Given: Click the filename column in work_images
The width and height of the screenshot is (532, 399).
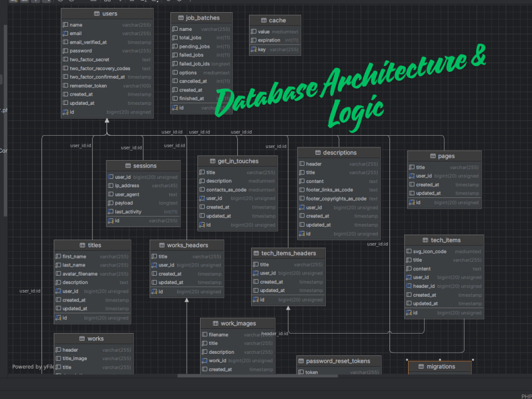Looking at the screenshot, I should click(x=237, y=335).
